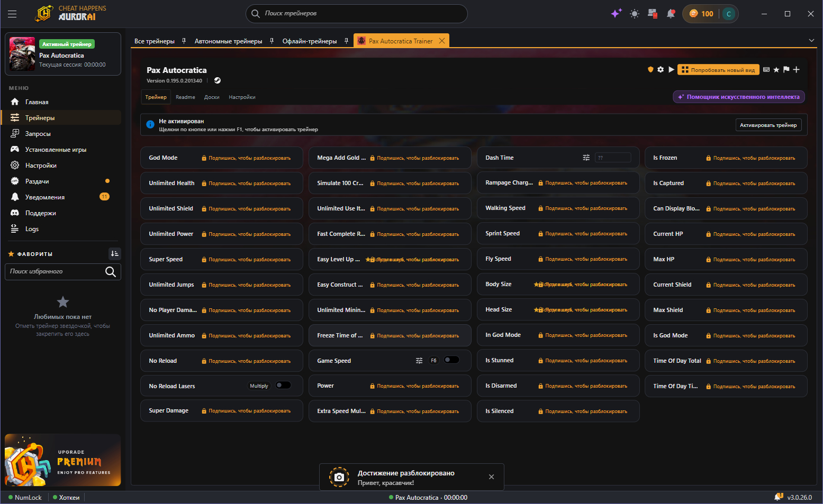
Task: Click the Dash Time value field
Action: click(x=613, y=158)
